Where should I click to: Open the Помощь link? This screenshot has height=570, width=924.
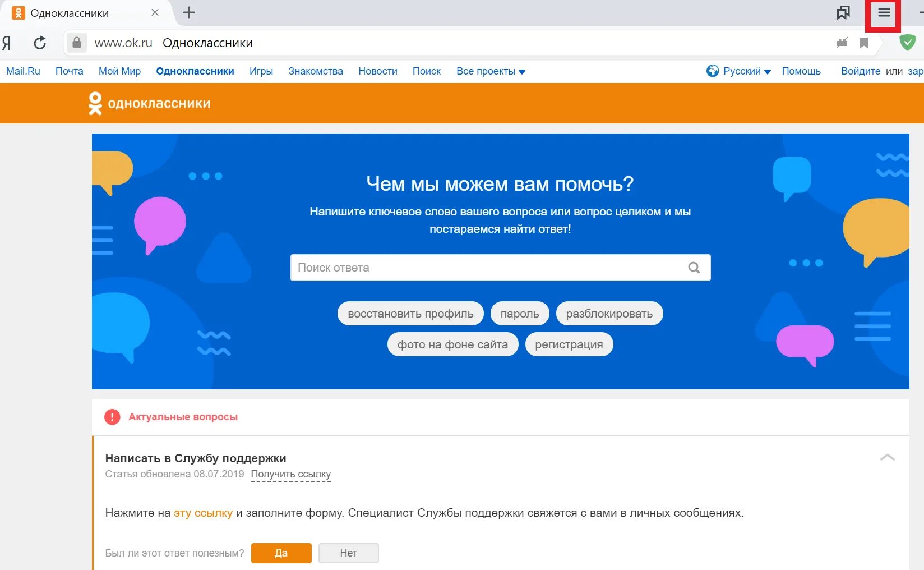[x=801, y=71]
